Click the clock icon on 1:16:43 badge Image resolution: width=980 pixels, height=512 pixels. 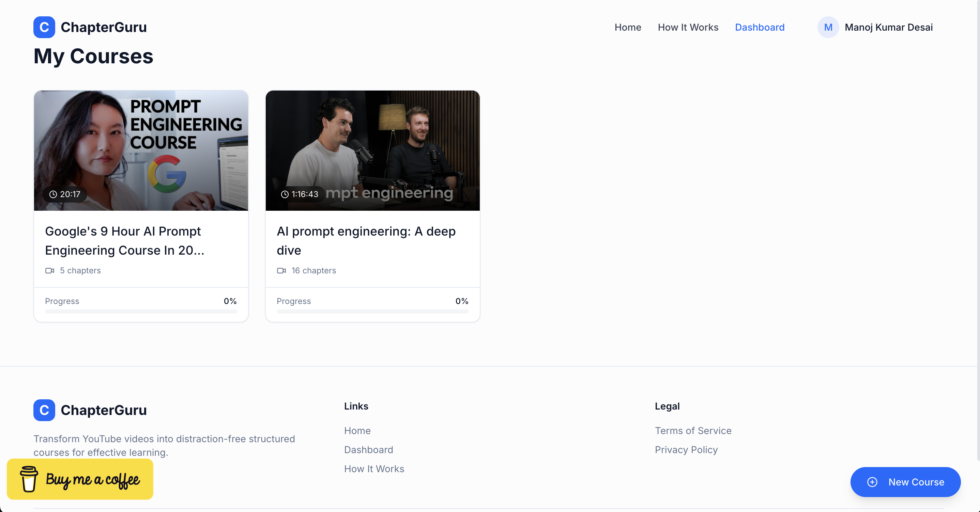click(x=285, y=194)
